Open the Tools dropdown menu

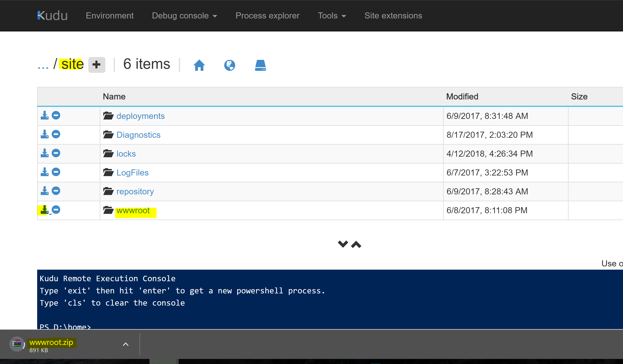tap(332, 16)
